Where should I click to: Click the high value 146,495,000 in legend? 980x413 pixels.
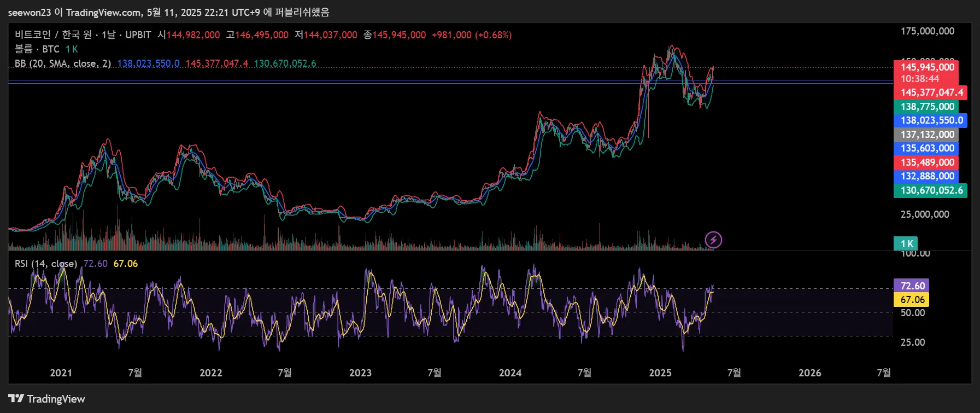(x=262, y=35)
